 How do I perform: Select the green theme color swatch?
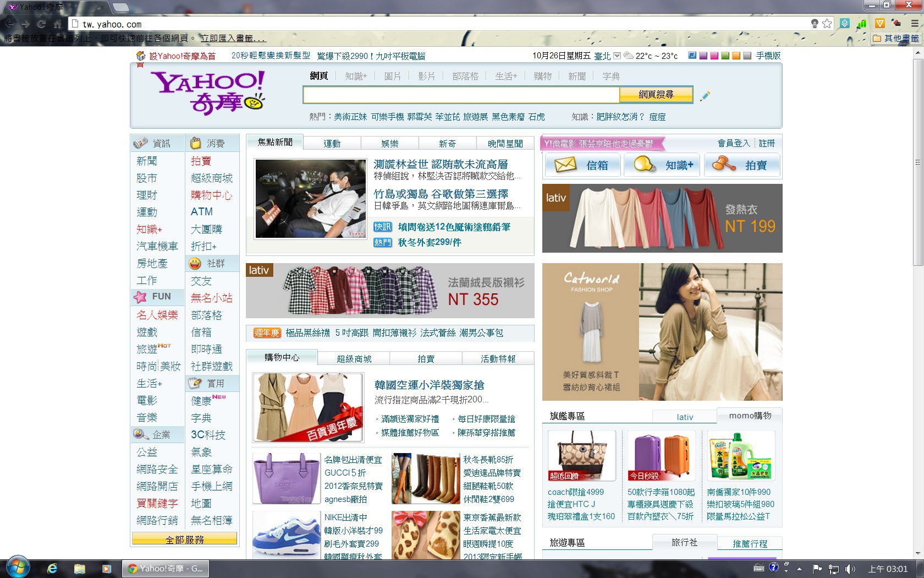click(x=725, y=56)
